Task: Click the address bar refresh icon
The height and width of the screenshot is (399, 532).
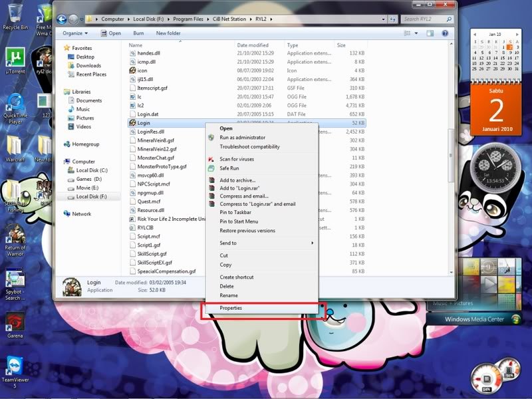Action: tap(393, 19)
